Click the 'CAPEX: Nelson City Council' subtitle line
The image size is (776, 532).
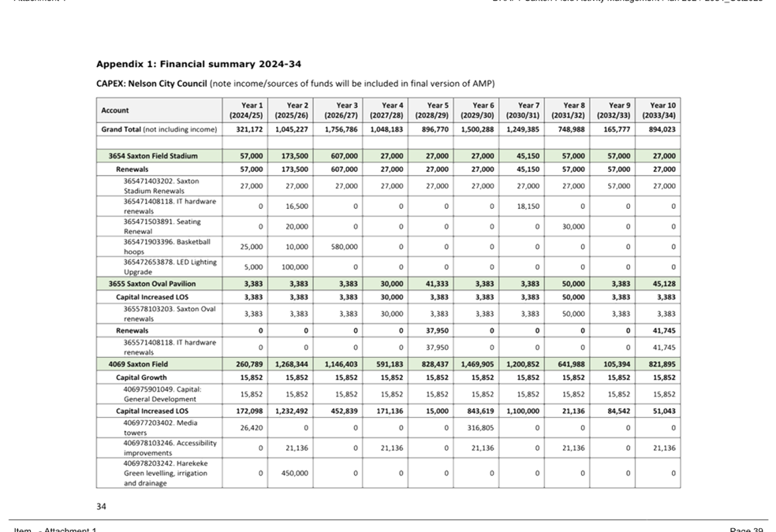coord(296,84)
